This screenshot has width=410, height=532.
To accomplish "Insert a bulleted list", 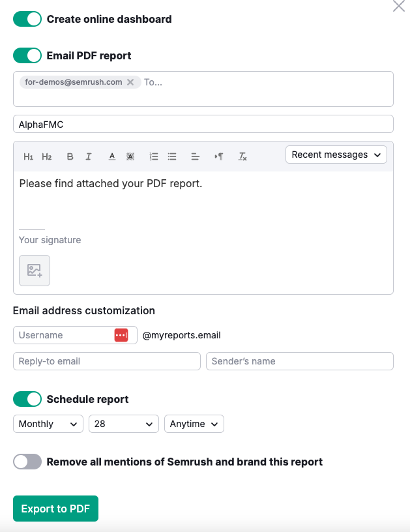I will pos(172,156).
